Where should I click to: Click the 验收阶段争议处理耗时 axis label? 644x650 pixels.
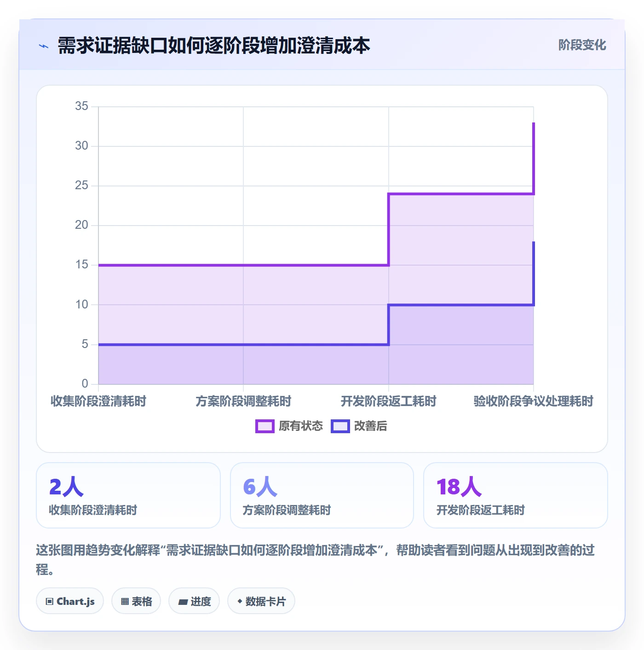tap(534, 401)
